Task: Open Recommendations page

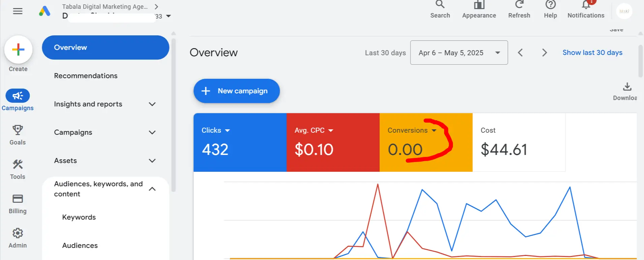Action: point(86,76)
